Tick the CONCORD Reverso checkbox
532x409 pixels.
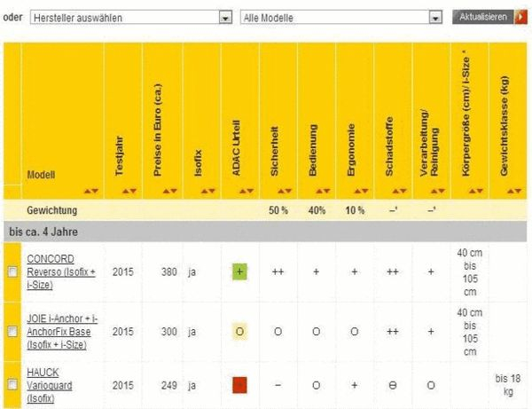pos(12,271)
